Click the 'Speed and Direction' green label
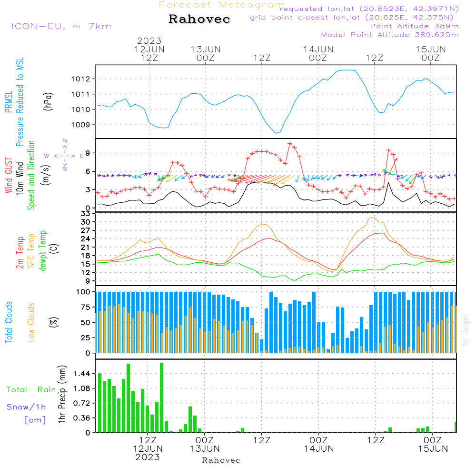The height and width of the screenshot is (476, 476). 31,175
